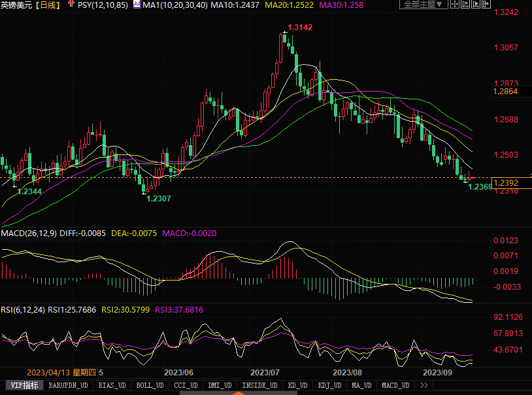532x395 pixels.
Task: Switch to the BARUPDN_UD tab
Action: (x=68, y=386)
